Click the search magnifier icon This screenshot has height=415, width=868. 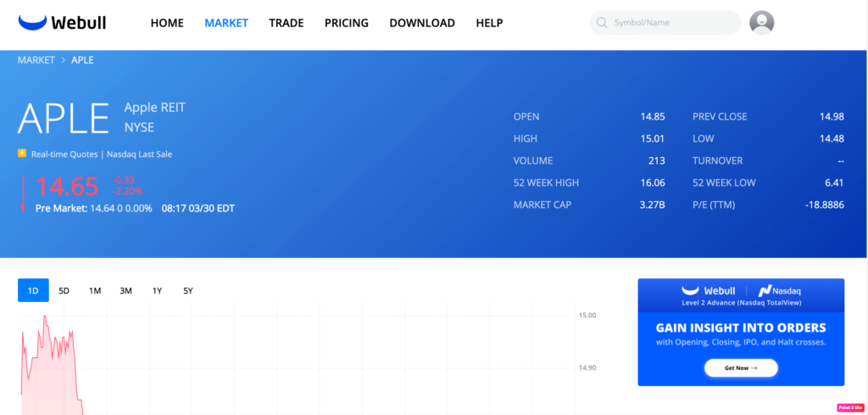coord(602,23)
